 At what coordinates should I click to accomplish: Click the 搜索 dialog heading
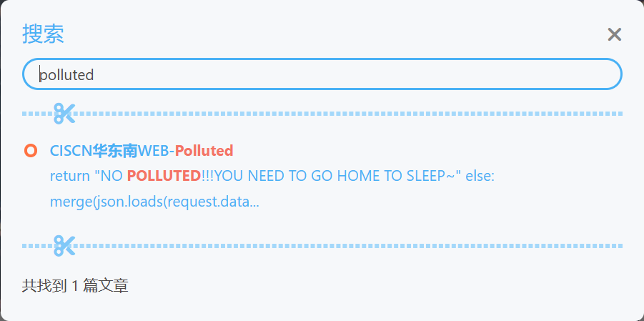[43, 34]
